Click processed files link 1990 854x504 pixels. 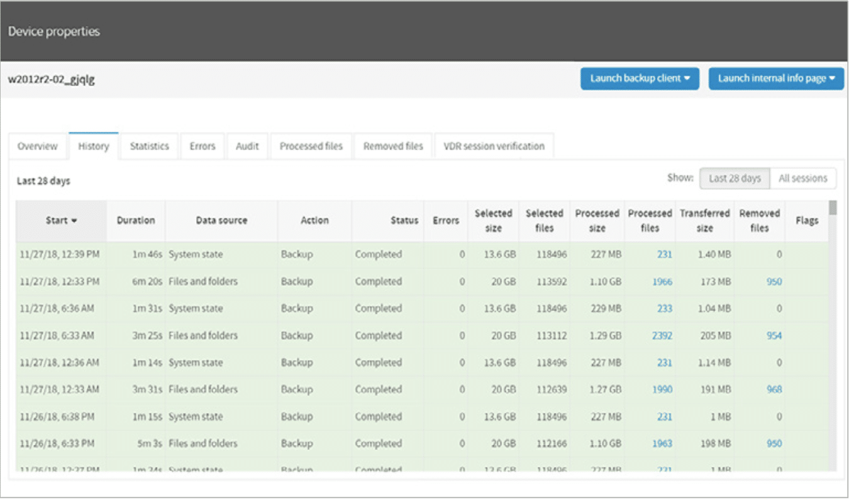(662, 390)
